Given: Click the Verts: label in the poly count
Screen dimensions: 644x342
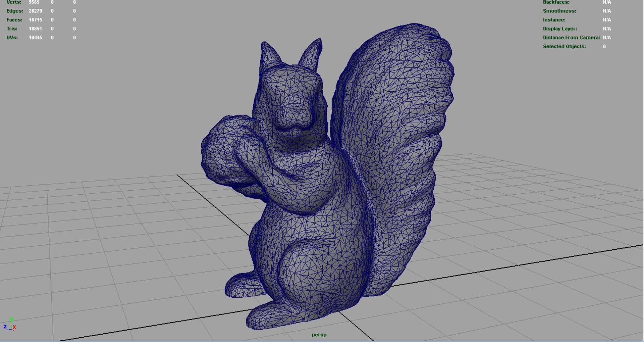Looking at the screenshot, I should click(x=14, y=2).
